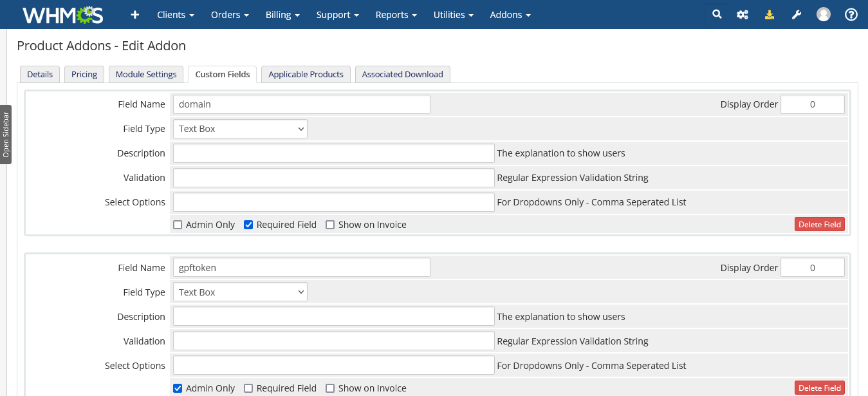The width and height of the screenshot is (868, 396).
Task: Click the Field Name input containing domain
Action: 302,104
